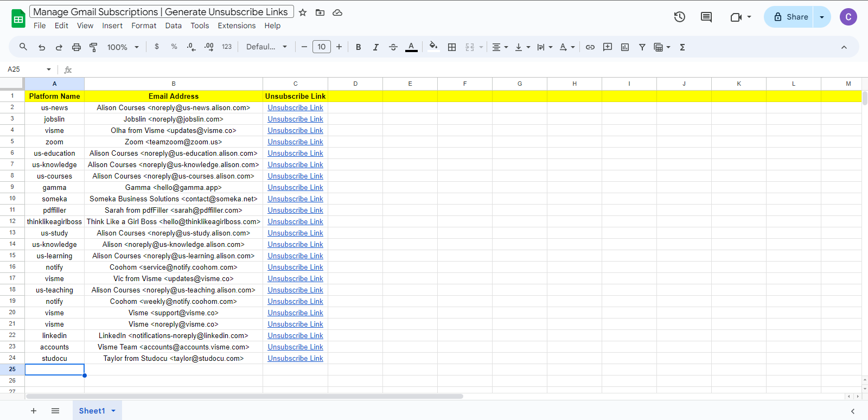Open version history clock icon
Screen dimensions: 868x420
[680, 17]
